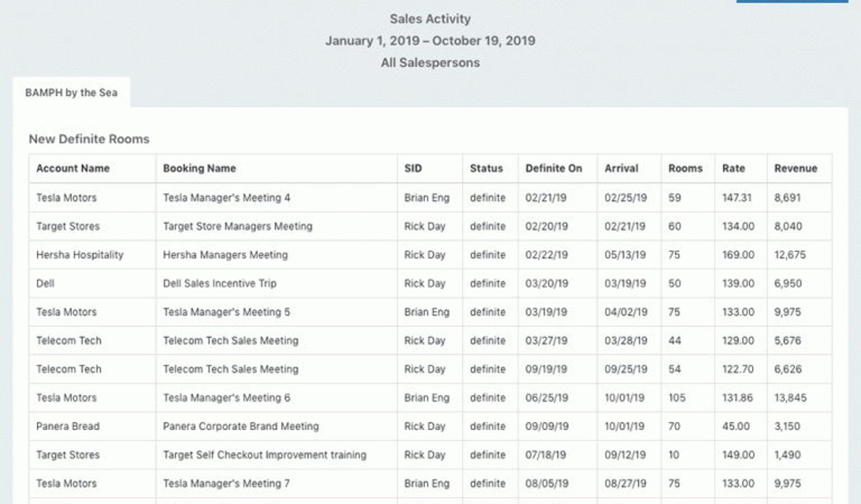This screenshot has height=504, width=861.
Task: Select booking Tesla Manager's Meeting 6
Action: 227,397
